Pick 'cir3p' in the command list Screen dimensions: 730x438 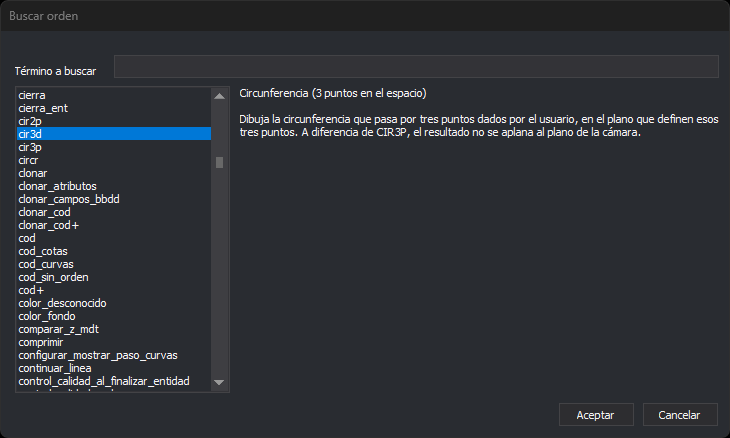pyautogui.click(x=114, y=147)
